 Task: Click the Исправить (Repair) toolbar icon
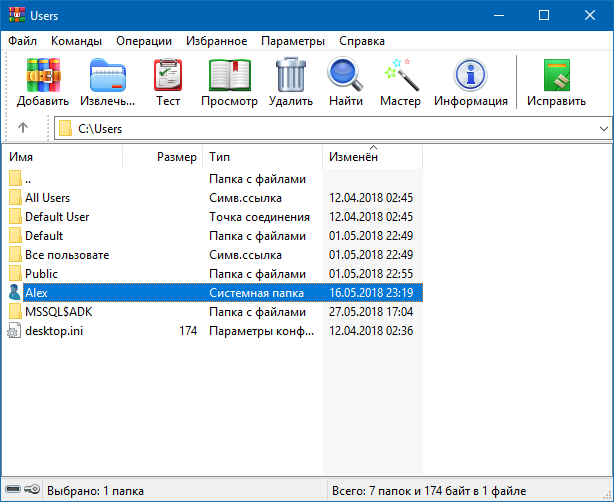click(556, 82)
